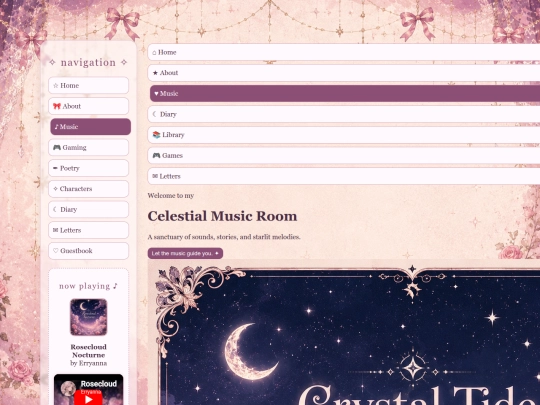Image resolution: width=540 pixels, height=405 pixels.
Task: Click the music note icon beside Music
Action: tap(56, 127)
